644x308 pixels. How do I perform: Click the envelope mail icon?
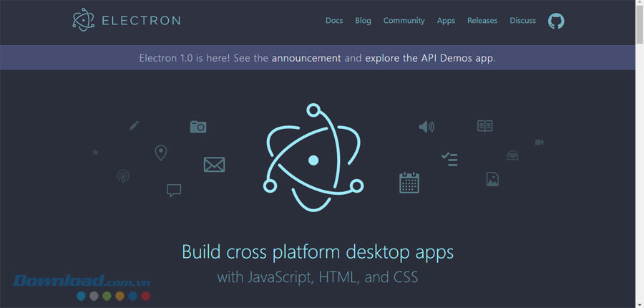[215, 165]
